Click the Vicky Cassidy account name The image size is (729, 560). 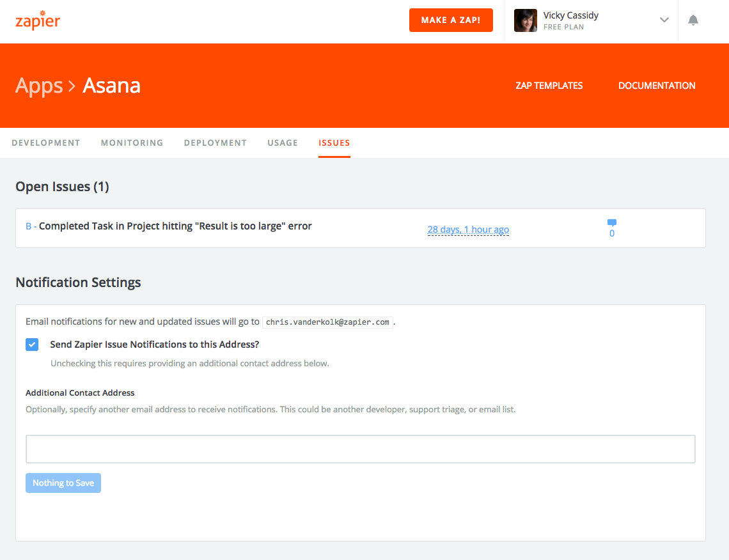tap(570, 15)
